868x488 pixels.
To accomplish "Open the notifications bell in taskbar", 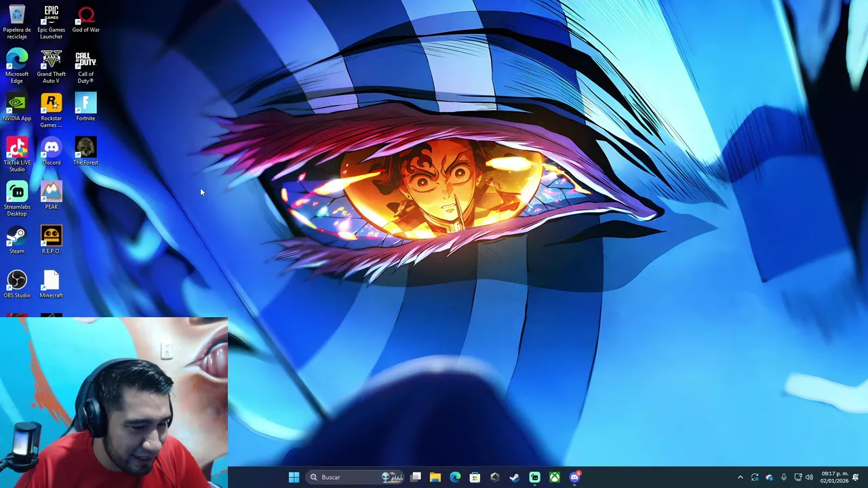I will 856,477.
